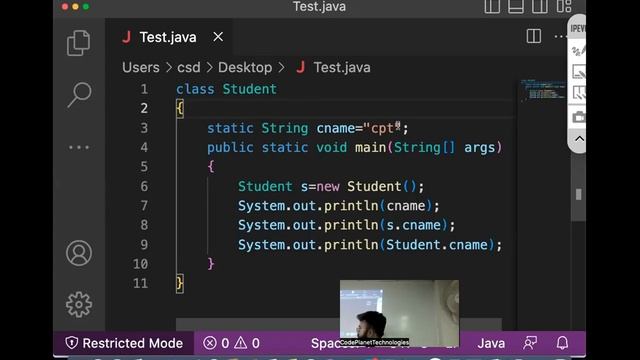Click line number 6 in the gutter
The image size is (640, 360).
pos(144,187)
